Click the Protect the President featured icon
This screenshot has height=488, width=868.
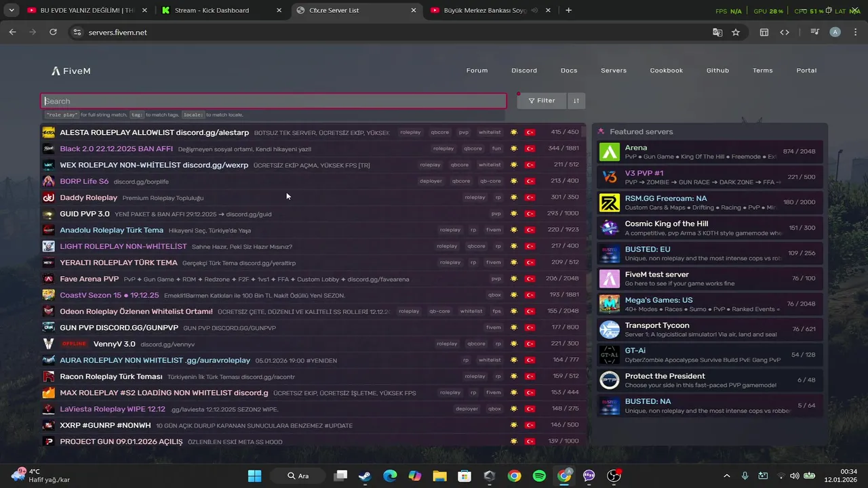(610, 380)
